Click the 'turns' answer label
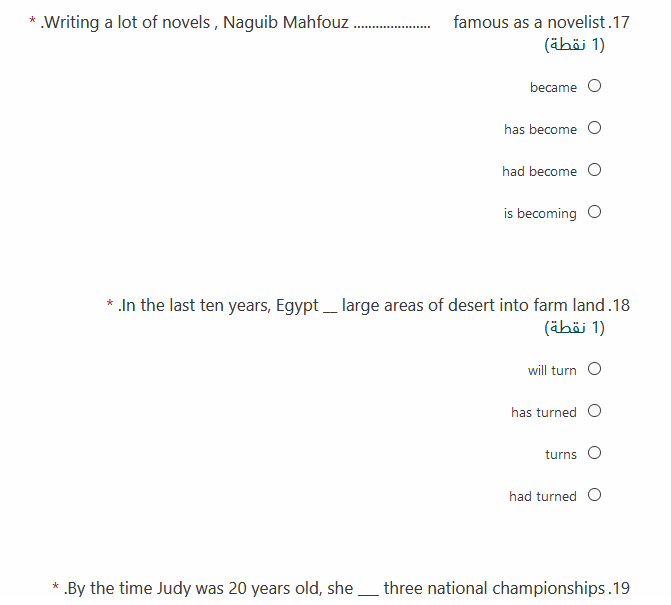671x605 pixels. point(561,454)
